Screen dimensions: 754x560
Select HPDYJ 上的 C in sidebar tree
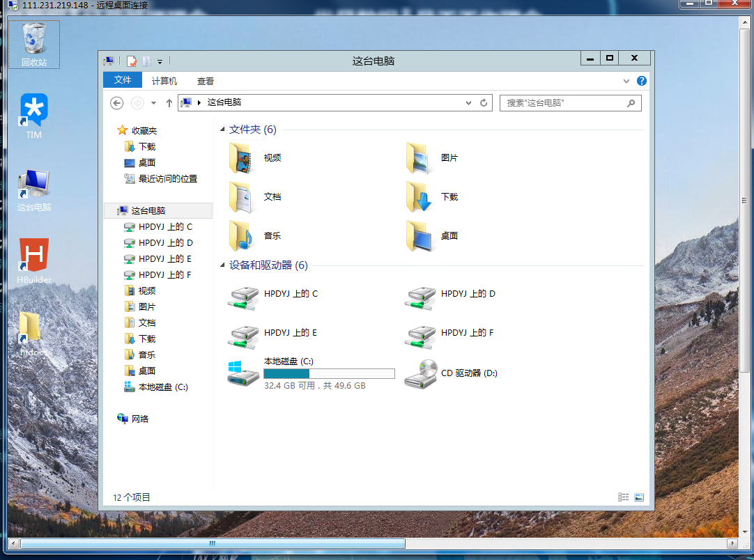158,227
